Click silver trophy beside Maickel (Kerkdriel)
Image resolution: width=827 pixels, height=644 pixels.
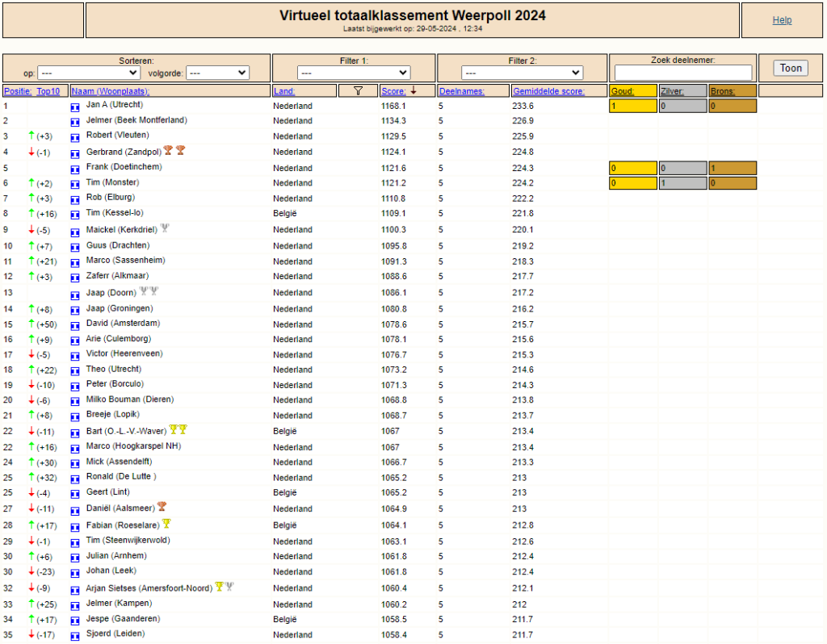coord(165,228)
